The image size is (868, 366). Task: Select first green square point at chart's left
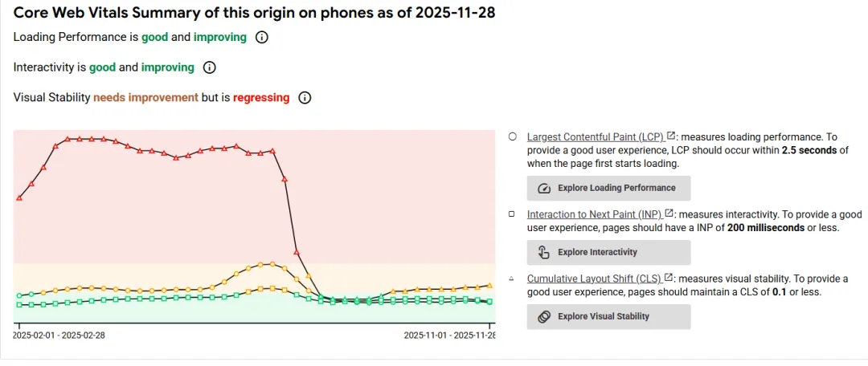[19, 305]
